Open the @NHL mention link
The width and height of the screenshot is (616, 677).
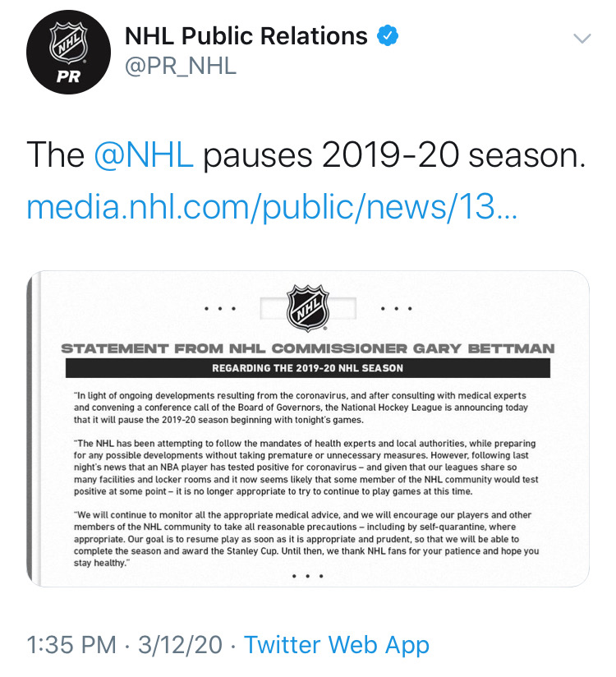tap(144, 155)
